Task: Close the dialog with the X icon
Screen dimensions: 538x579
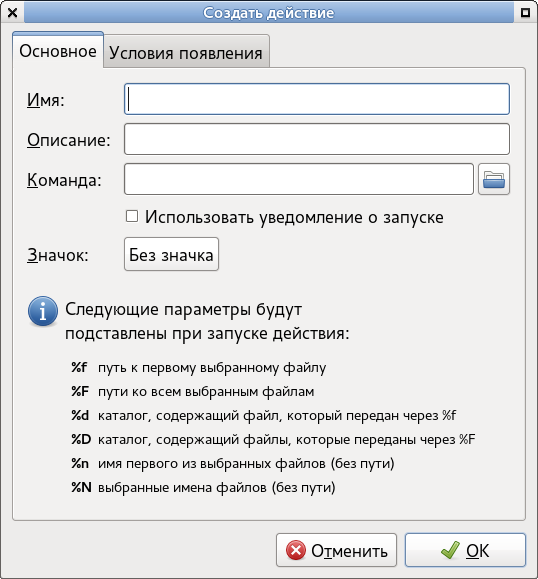Action: pos(12,13)
